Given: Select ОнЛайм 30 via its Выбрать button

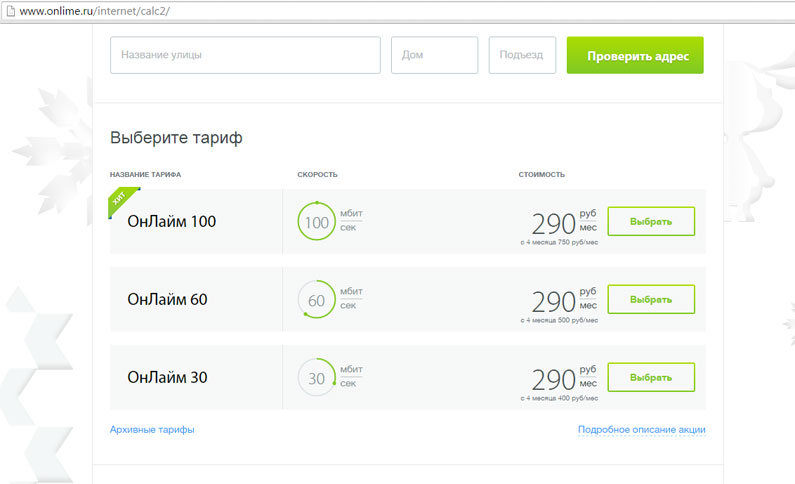Looking at the screenshot, I should [650, 377].
